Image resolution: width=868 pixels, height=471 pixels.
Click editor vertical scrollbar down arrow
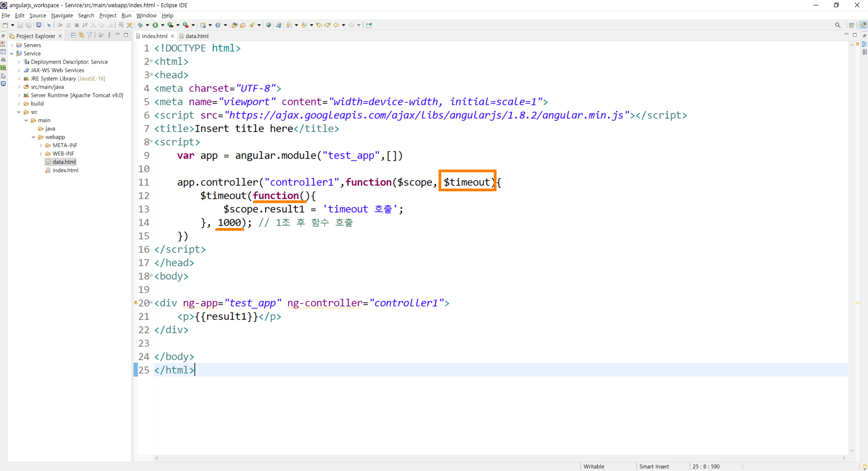point(852,451)
